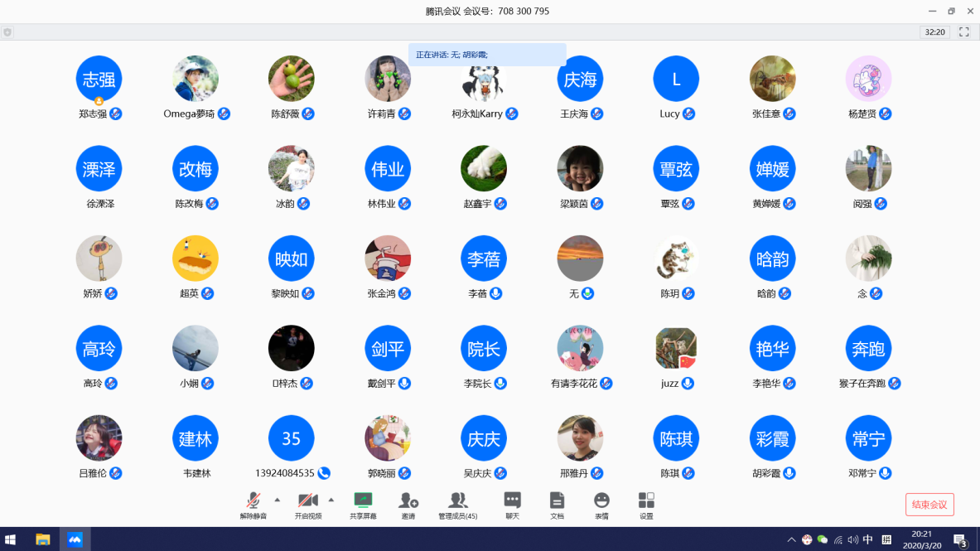This screenshot has height=551, width=980.
Task: Enter full screen mode via top-right icon
Action: pos(963,32)
